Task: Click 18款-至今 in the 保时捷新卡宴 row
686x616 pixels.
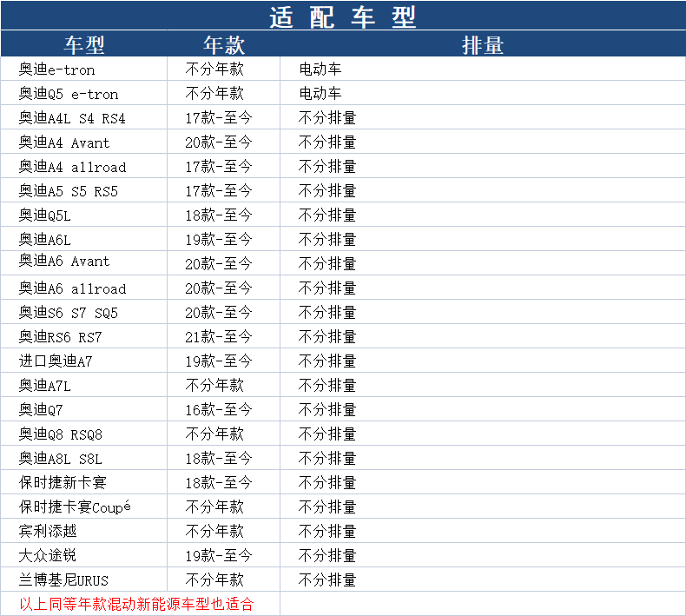Action: (x=219, y=483)
